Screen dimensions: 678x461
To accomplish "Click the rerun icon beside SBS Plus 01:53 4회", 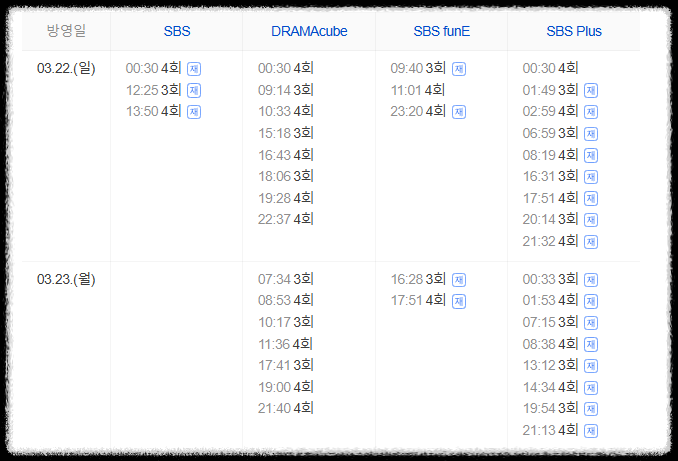I will [591, 301].
